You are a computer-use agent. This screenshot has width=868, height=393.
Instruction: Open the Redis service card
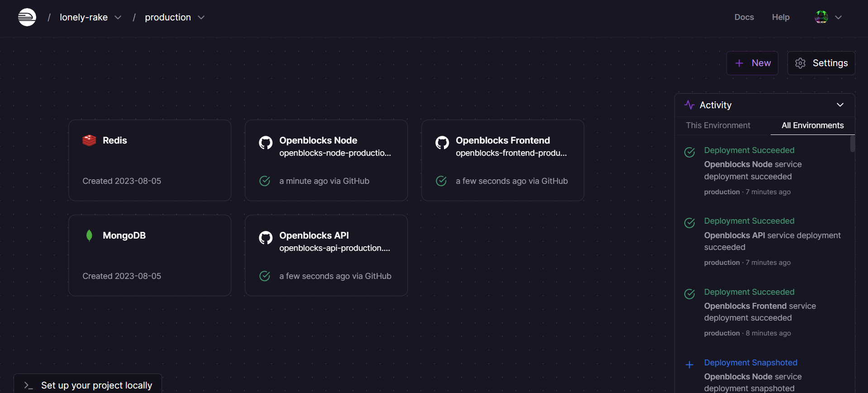(150, 160)
